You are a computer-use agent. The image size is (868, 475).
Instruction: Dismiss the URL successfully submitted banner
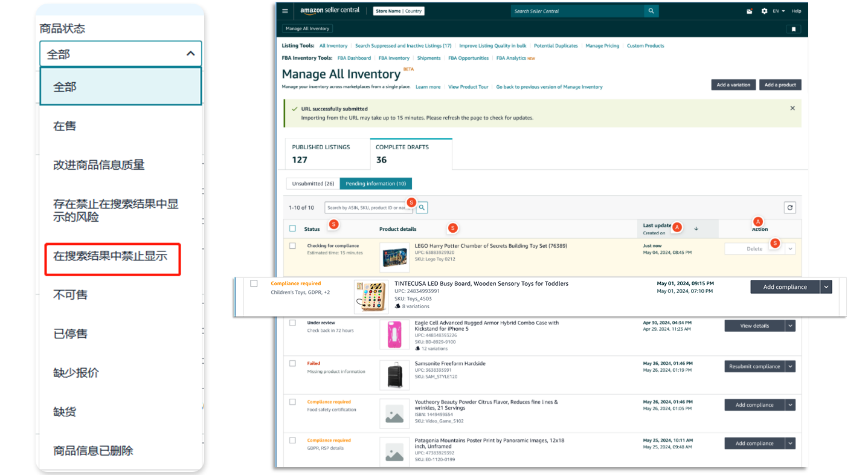(792, 108)
